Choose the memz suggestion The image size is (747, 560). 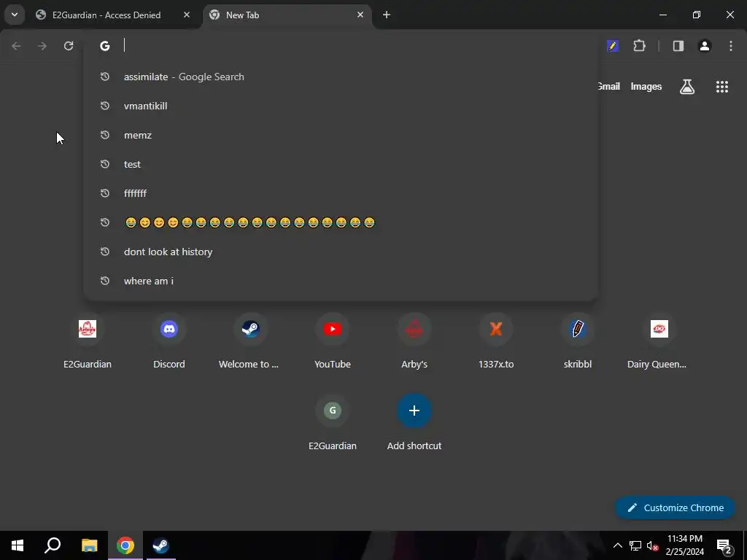coord(341,135)
